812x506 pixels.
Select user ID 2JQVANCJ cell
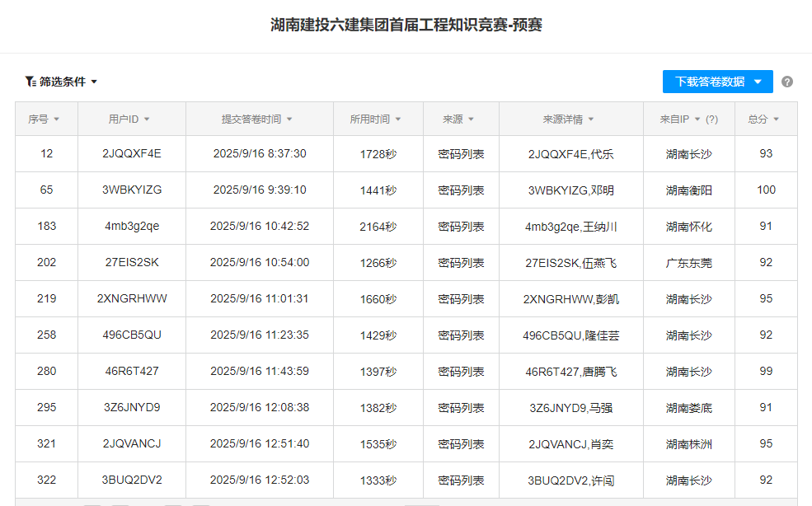[x=132, y=444]
